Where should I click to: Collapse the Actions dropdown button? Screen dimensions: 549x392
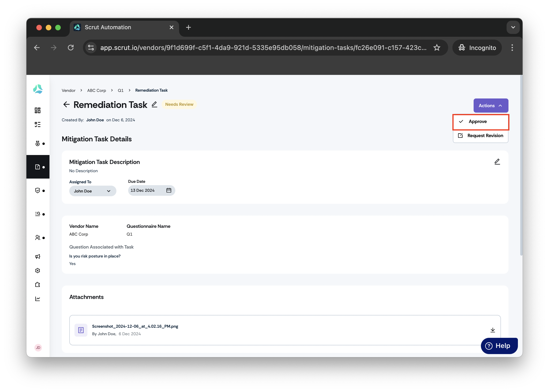491,106
